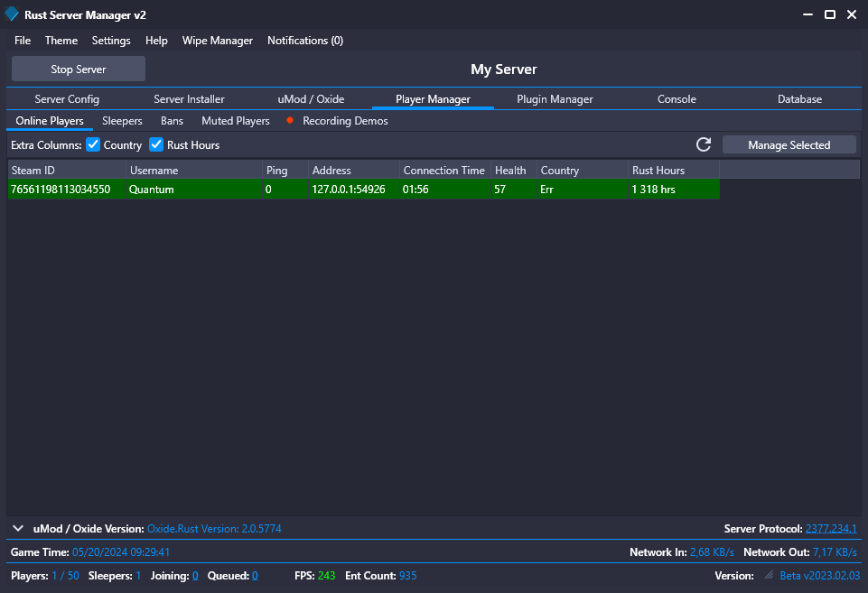This screenshot has height=593, width=868.
Task: Open the File menu
Action: [x=23, y=41]
